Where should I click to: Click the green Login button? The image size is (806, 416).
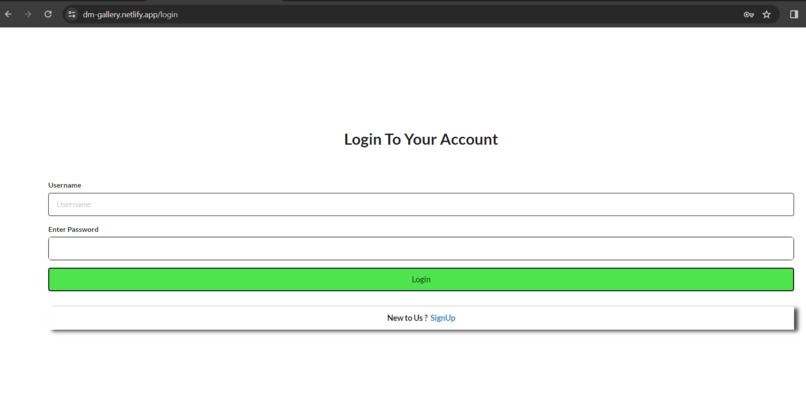(421, 279)
